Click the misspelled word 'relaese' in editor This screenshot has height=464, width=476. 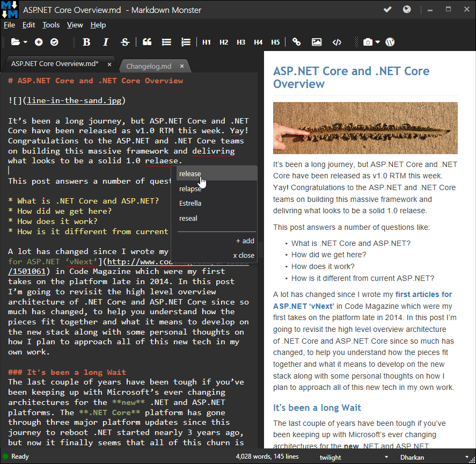click(162, 161)
